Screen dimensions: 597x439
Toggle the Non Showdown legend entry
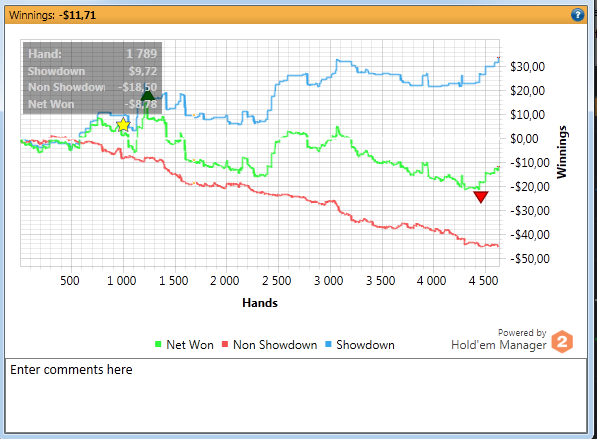coord(270,345)
